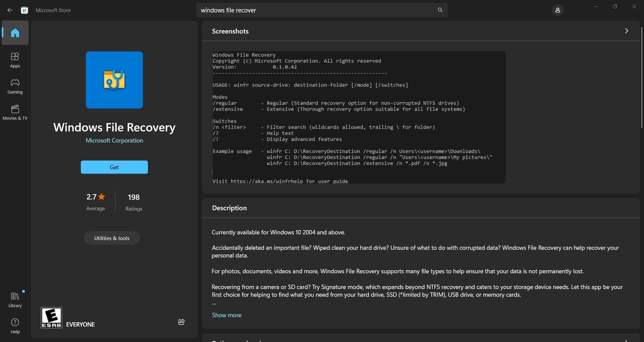Click the Description heading
This screenshot has width=644, height=342.
[x=229, y=208]
